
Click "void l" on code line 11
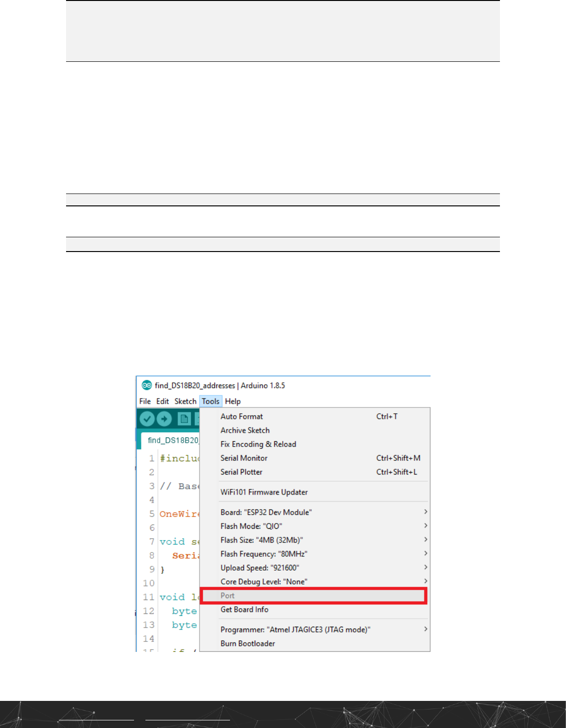point(180,597)
